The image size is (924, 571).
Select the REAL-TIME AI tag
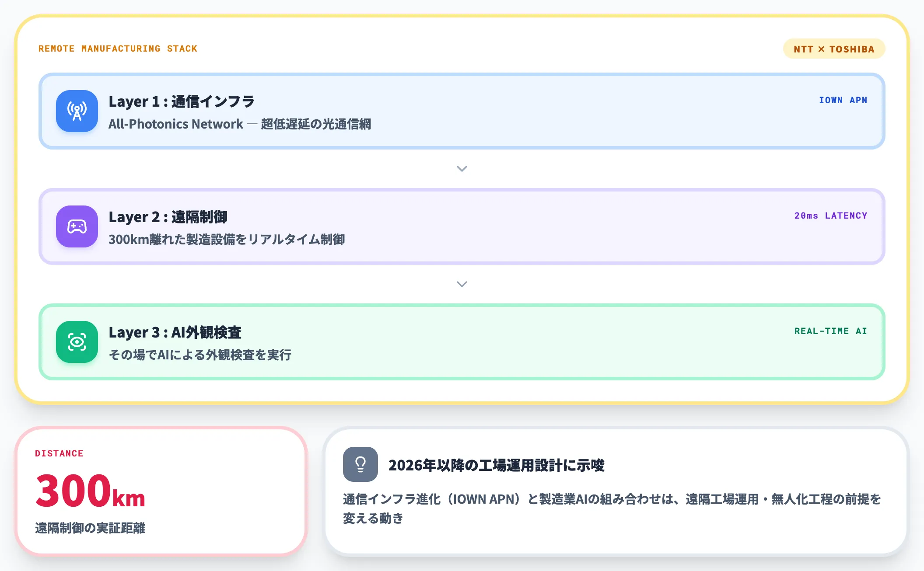[831, 331]
